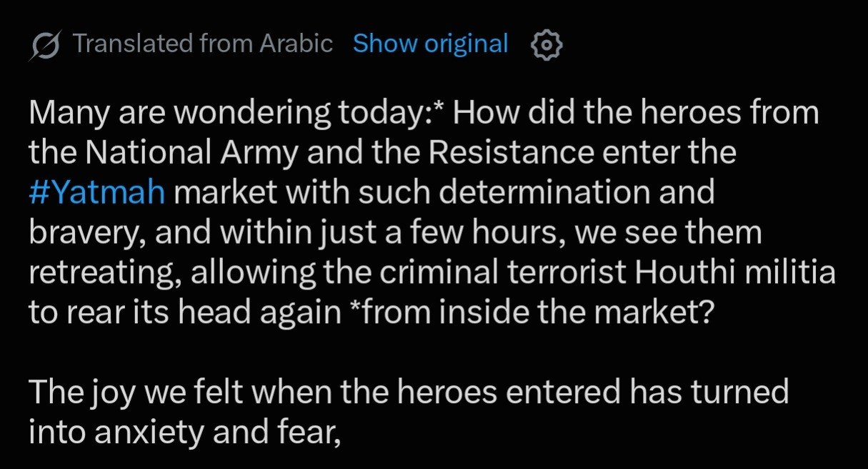
Task: Click the 'Translated from Arabic' label
Action: pyautogui.click(x=203, y=44)
